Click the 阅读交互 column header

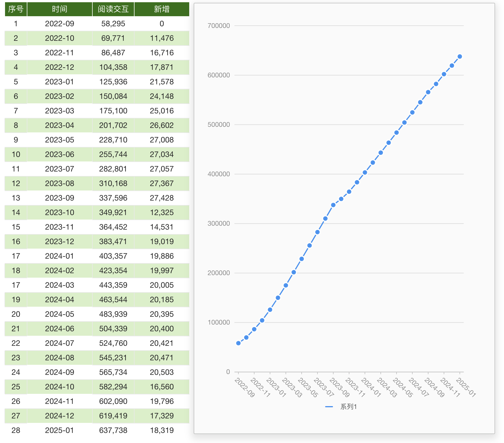(x=113, y=9)
